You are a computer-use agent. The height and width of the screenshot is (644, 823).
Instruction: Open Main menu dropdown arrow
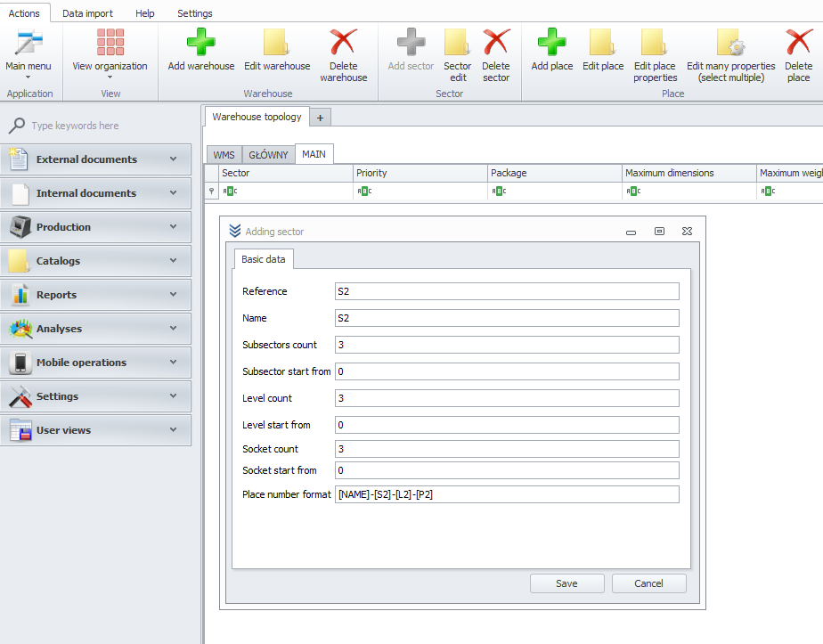point(28,77)
